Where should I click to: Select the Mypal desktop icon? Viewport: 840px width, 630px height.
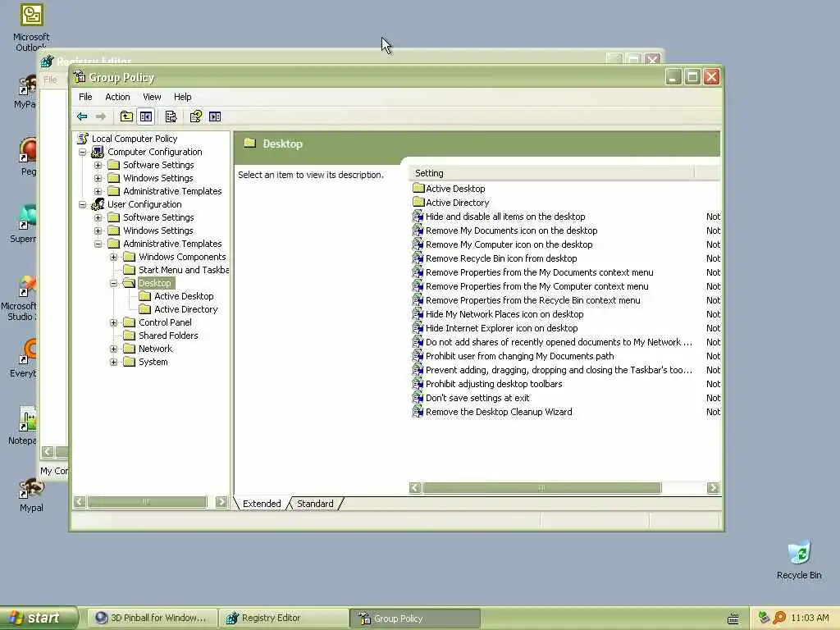click(31, 489)
